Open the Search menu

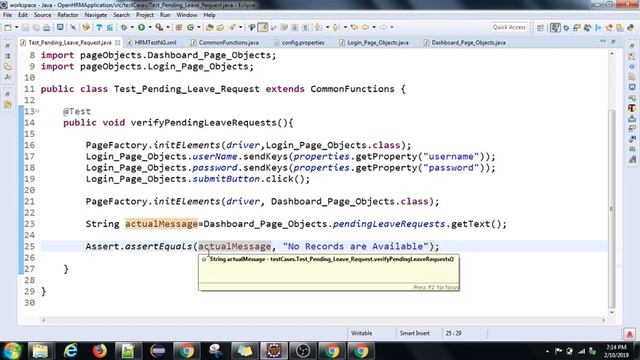(x=121, y=15)
